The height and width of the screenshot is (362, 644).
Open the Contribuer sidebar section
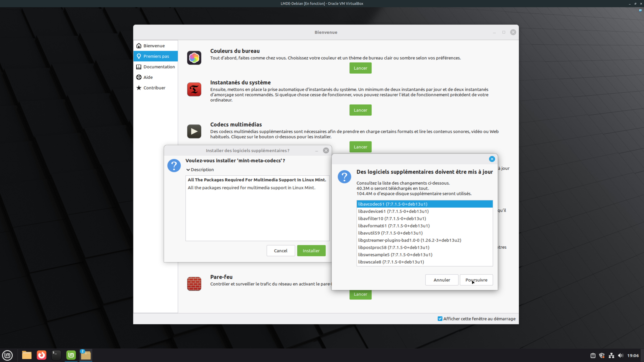coord(155,88)
